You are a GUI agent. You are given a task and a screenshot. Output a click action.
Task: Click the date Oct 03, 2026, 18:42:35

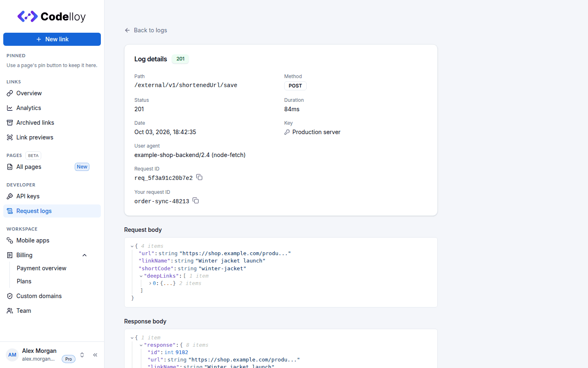[x=165, y=132]
